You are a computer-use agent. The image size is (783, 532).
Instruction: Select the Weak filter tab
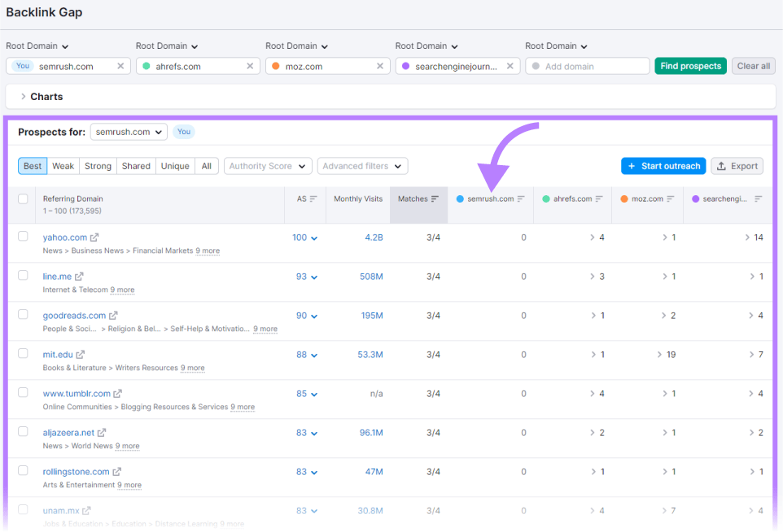coord(63,166)
